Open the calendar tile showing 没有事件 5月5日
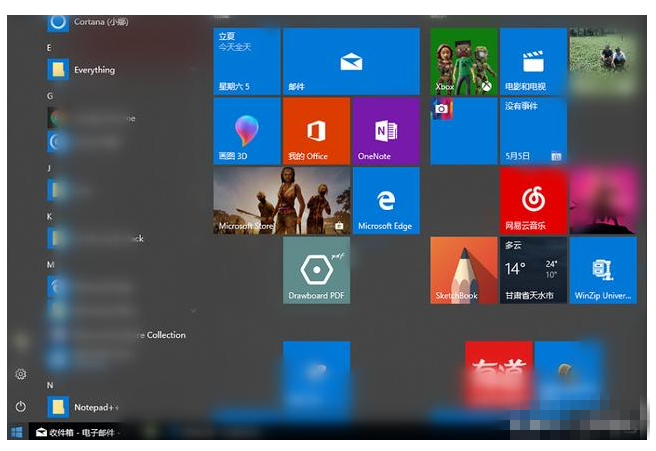This screenshot has height=451, width=656. (x=533, y=131)
